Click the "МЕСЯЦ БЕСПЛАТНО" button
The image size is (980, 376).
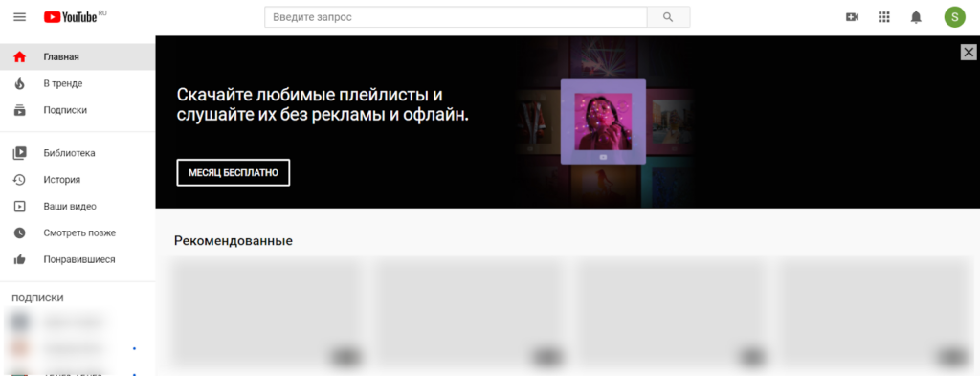[234, 172]
